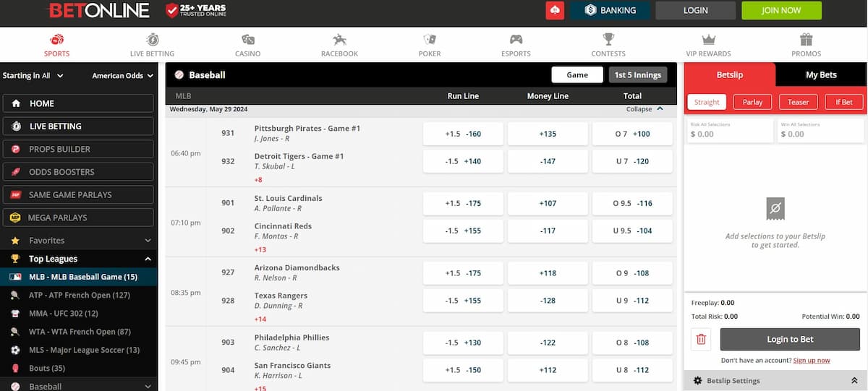Screen dimensions: 868x391
Task: Expand the Baseball sidebar section
Action: point(148,387)
